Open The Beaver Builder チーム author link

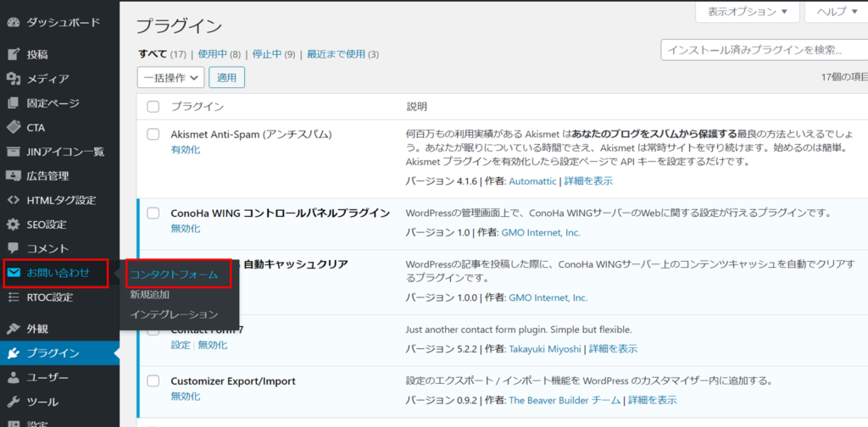(x=565, y=400)
